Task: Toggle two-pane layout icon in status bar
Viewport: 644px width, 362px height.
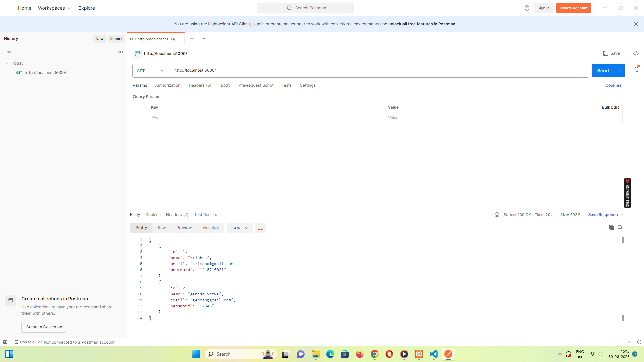Action: pyautogui.click(x=630, y=342)
